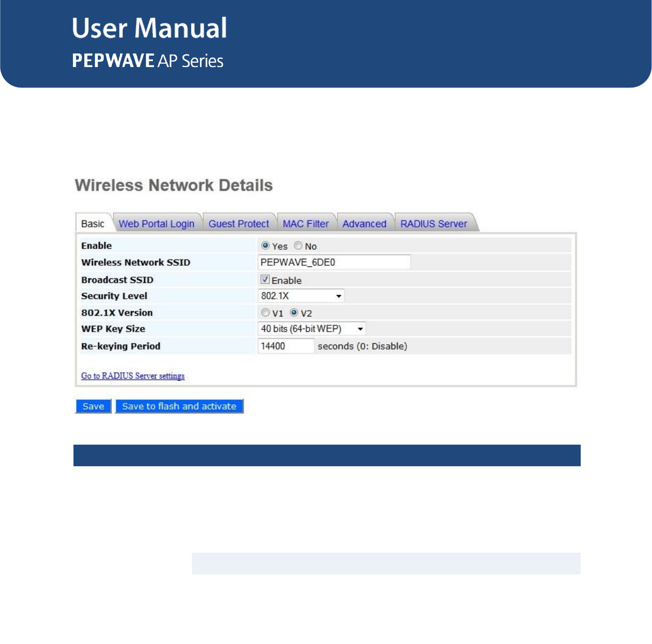
Task: Click the 802.1X Version label
Action: (x=117, y=313)
